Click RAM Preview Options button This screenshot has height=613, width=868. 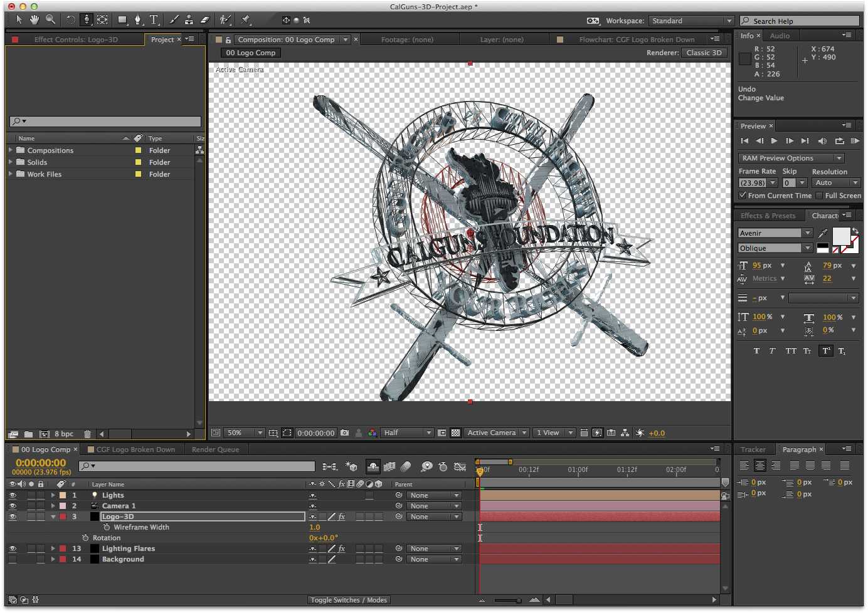(791, 158)
